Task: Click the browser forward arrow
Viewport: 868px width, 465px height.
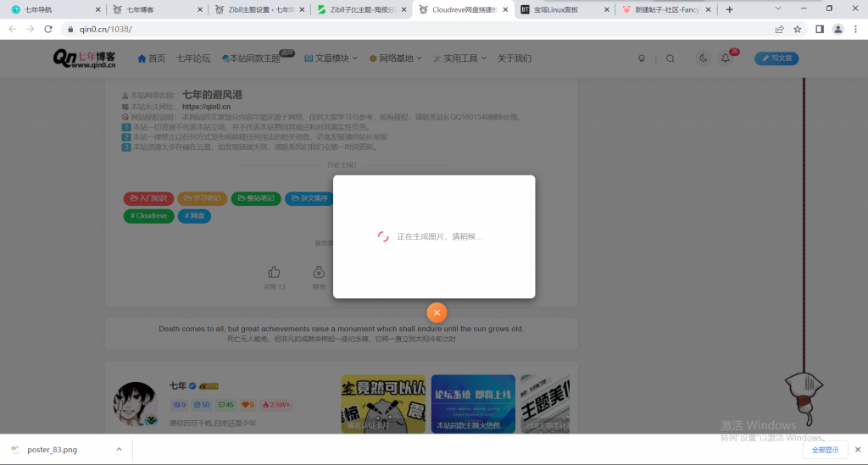Action: [31, 29]
